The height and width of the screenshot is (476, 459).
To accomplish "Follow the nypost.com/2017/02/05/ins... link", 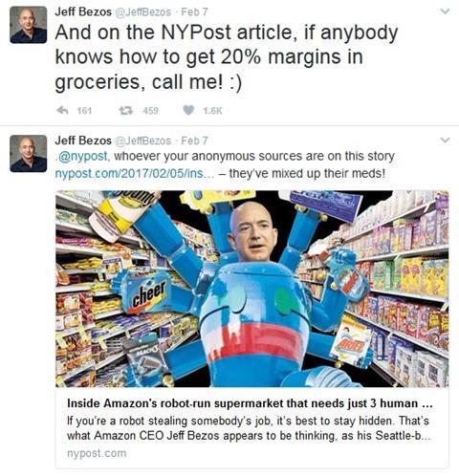I will [x=135, y=174].
